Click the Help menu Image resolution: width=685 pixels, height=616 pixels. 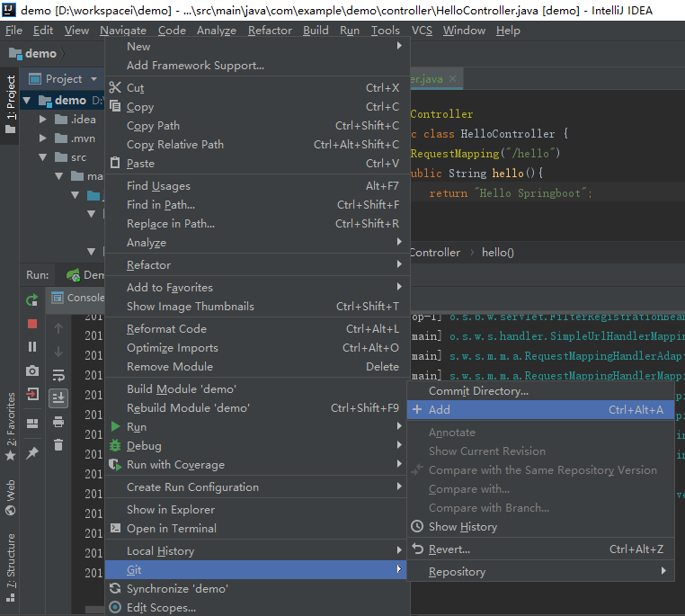[x=508, y=31]
